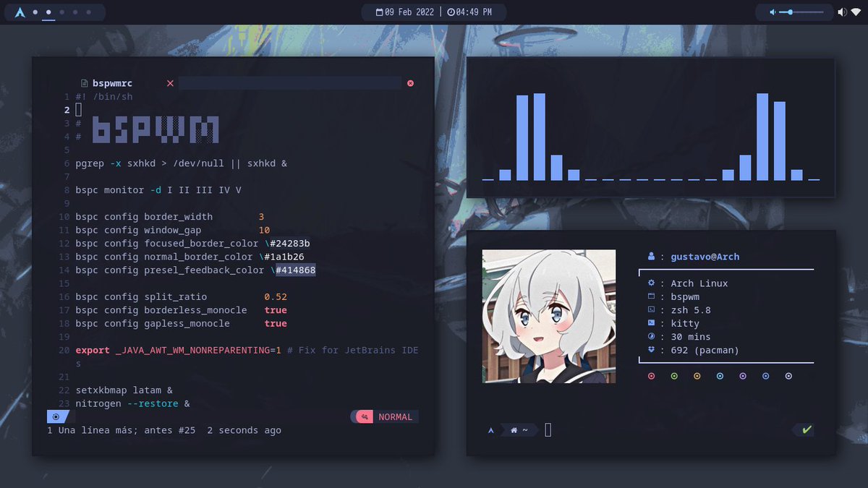The height and width of the screenshot is (488, 868).
Task: Click the Arch Linux text in the fetch window
Action: [699, 283]
